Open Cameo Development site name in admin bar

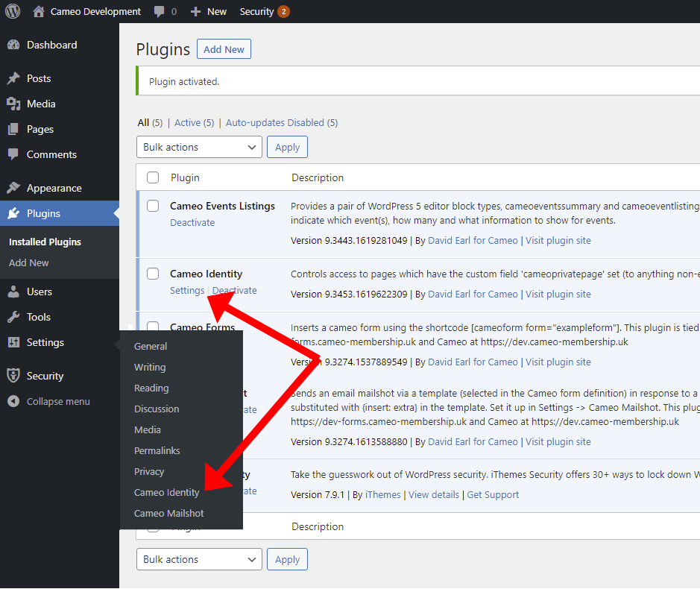click(x=95, y=12)
